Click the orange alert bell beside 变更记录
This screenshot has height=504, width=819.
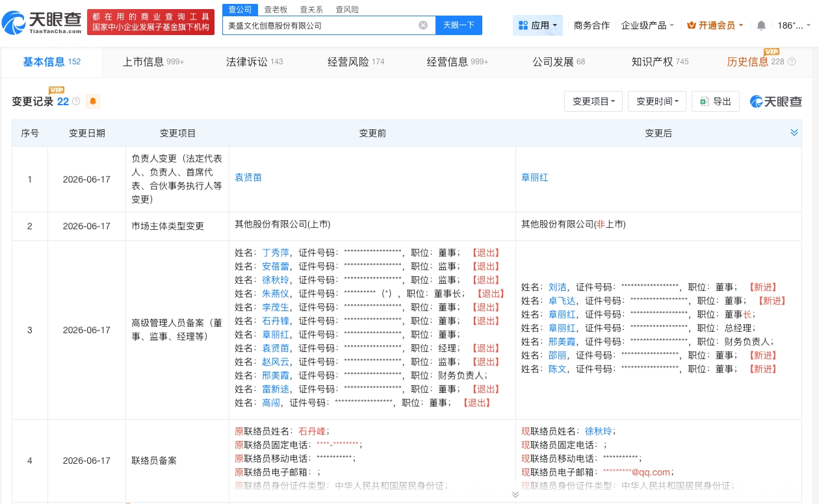[x=93, y=101]
